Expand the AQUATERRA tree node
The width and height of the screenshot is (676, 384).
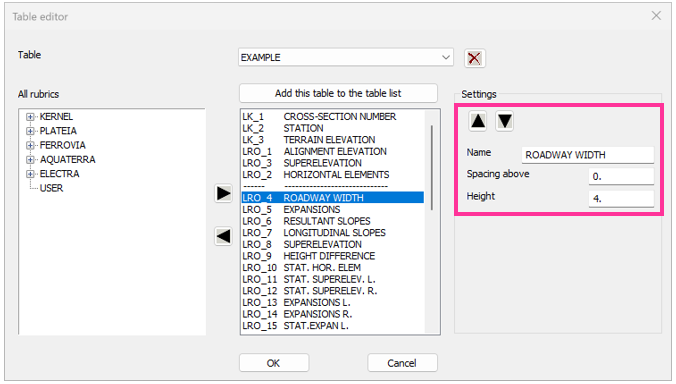30,159
